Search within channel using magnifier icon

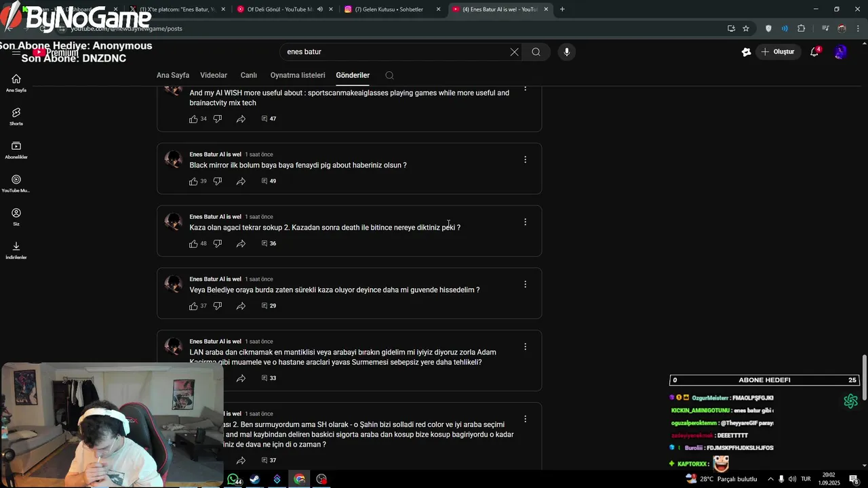389,75
